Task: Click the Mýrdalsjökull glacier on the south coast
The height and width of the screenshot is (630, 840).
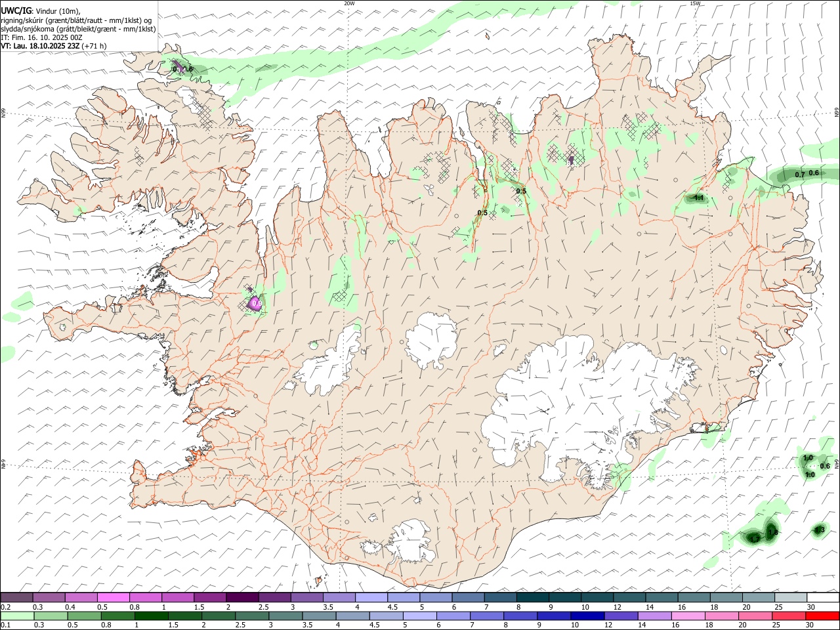Action: tap(412, 541)
